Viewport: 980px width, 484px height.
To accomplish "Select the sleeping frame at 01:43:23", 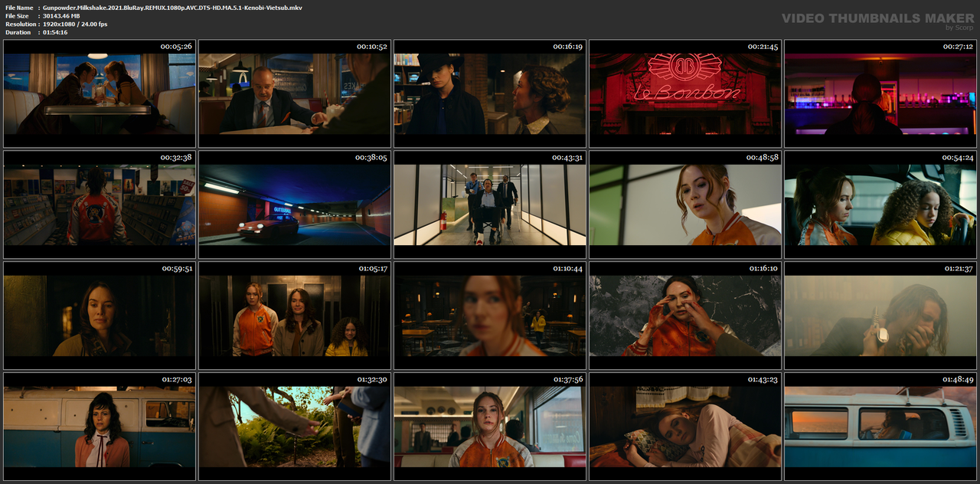I will pyautogui.click(x=685, y=427).
